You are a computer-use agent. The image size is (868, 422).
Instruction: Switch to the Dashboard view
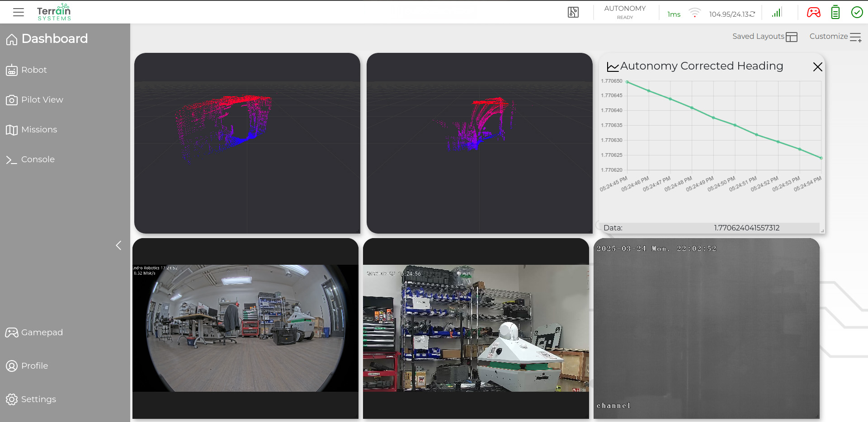(54, 39)
